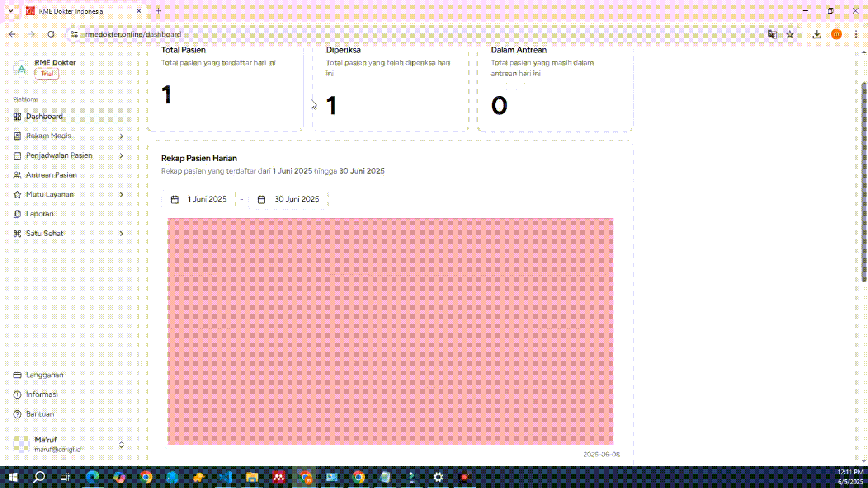Click the Laporan document icon
Screen dimensions: 868x488
[x=17, y=214]
